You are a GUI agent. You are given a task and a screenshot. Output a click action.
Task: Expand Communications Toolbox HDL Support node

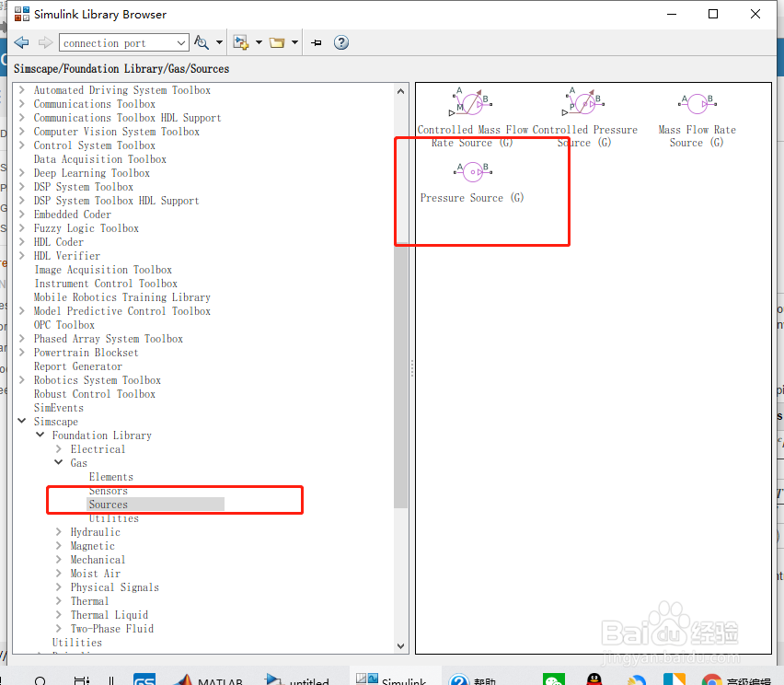(x=21, y=118)
